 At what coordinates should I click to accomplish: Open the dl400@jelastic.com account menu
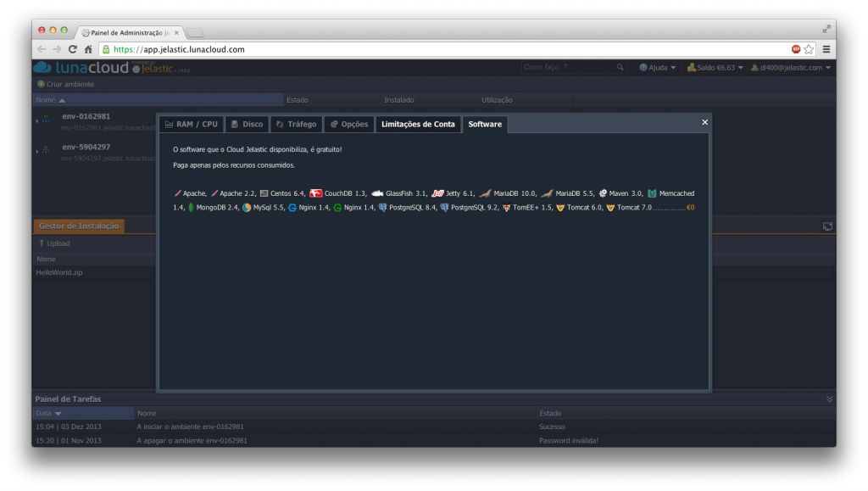(791, 68)
